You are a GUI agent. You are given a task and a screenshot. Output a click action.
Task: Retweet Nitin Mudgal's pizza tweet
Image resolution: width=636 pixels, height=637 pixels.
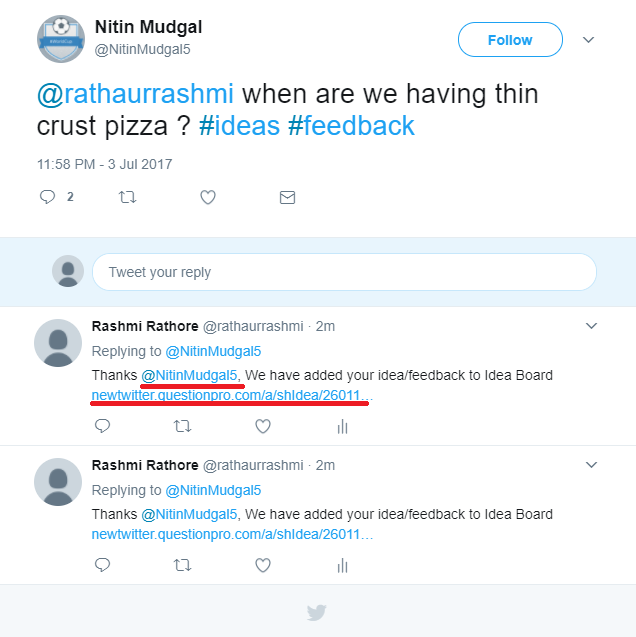tap(127, 197)
